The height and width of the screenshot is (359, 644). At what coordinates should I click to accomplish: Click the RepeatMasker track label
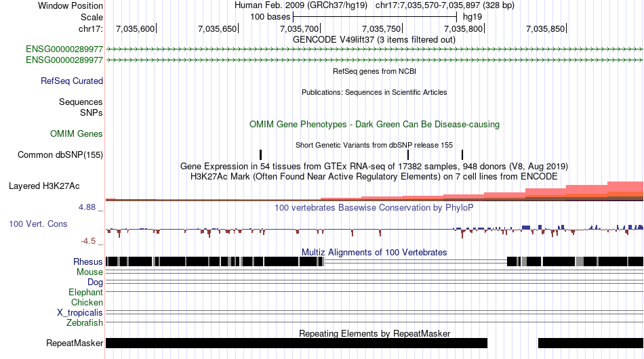coord(75,343)
